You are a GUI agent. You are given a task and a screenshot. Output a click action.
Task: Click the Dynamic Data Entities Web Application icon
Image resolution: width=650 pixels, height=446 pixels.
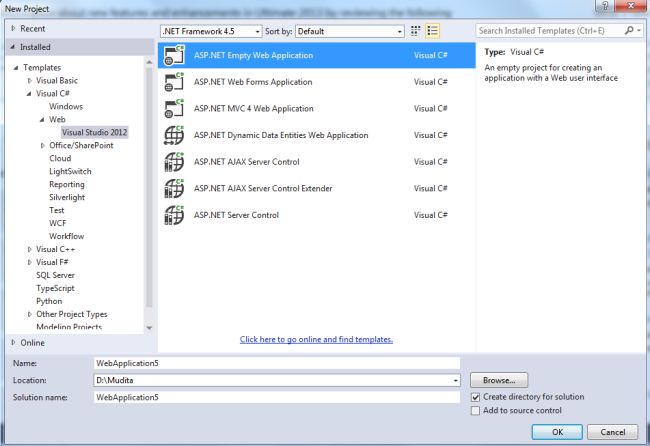pyautogui.click(x=174, y=135)
